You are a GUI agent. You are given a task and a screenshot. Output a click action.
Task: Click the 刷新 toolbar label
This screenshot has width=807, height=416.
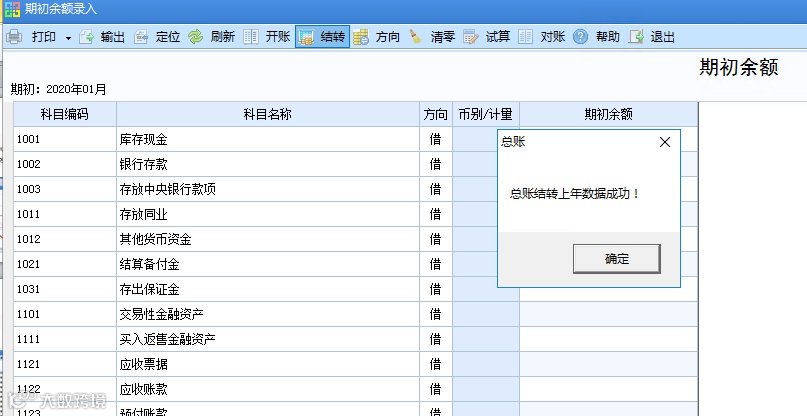coord(223,37)
